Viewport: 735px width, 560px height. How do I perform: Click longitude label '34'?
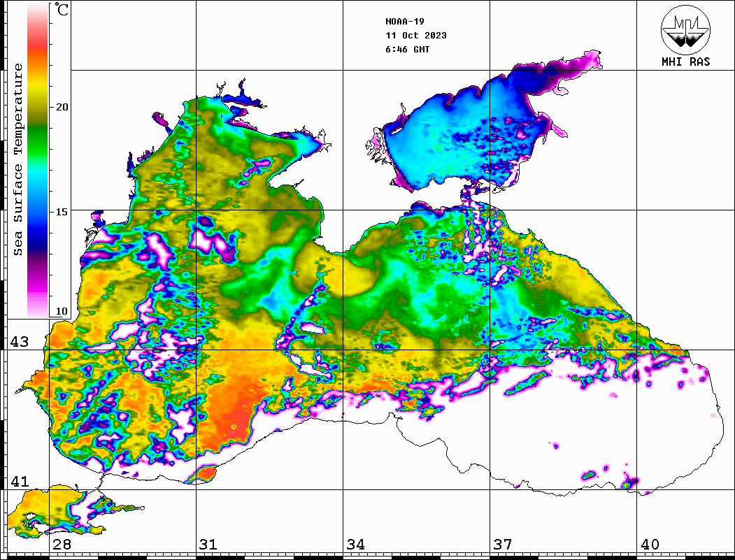pos(356,545)
